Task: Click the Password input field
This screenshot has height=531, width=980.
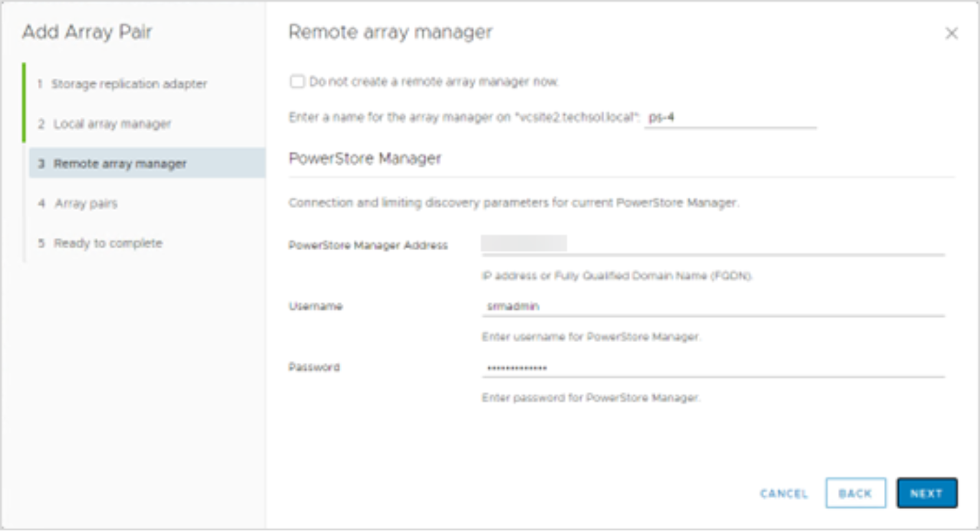Action: [713, 368]
